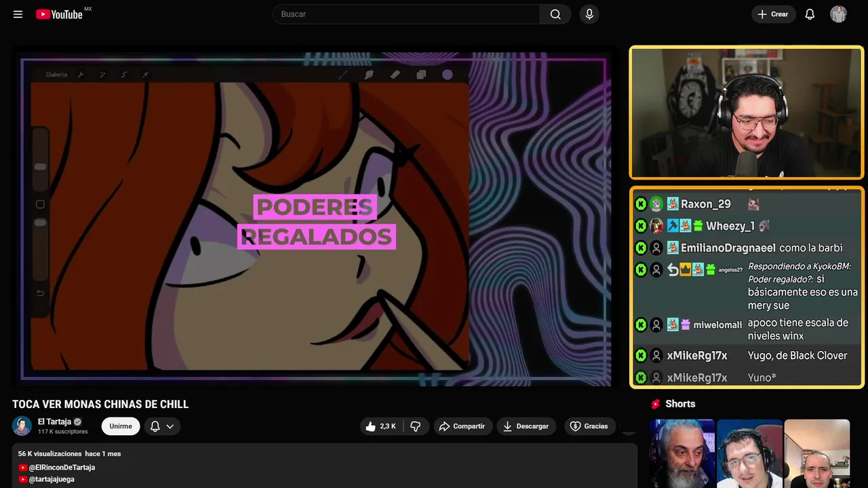Open the Shorts section heading
The image size is (868, 488).
[x=680, y=404]
